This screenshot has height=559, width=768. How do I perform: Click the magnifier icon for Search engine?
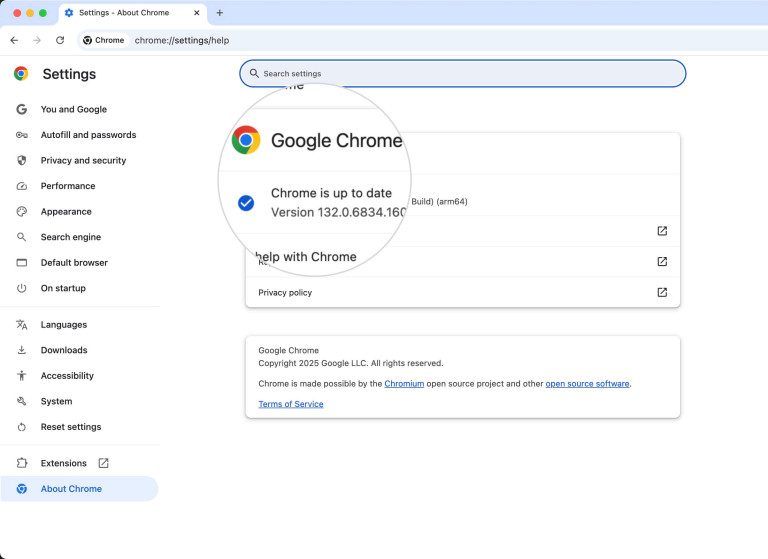click(22, 237)
